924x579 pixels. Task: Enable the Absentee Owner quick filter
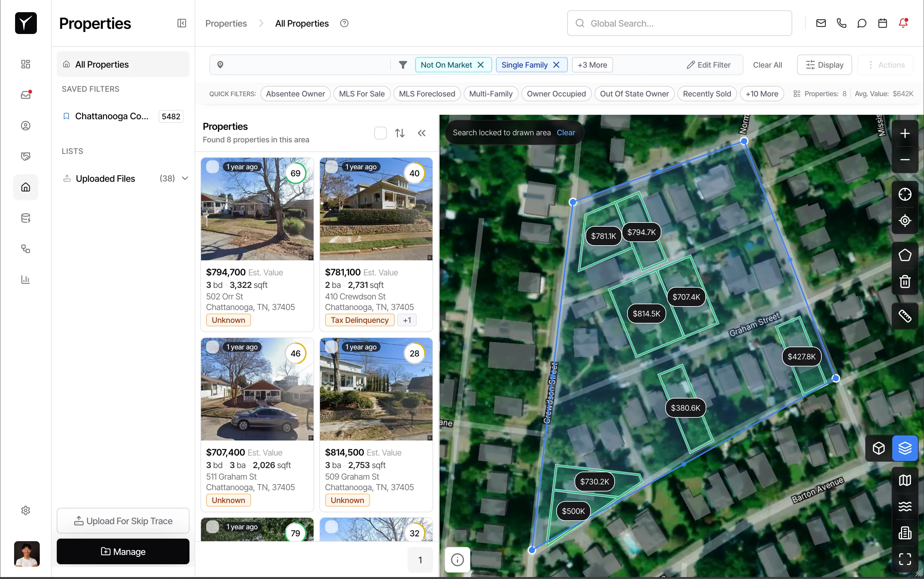[295, 93]
